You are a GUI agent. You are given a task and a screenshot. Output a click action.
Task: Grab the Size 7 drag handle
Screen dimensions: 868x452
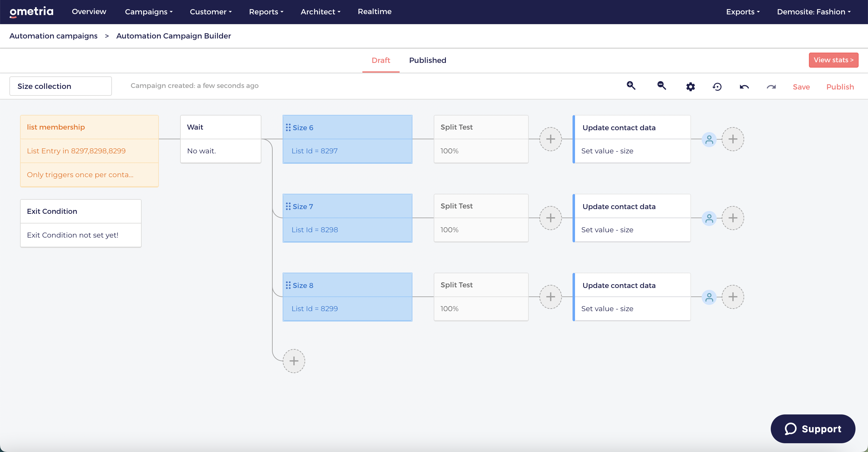[288, 206]
